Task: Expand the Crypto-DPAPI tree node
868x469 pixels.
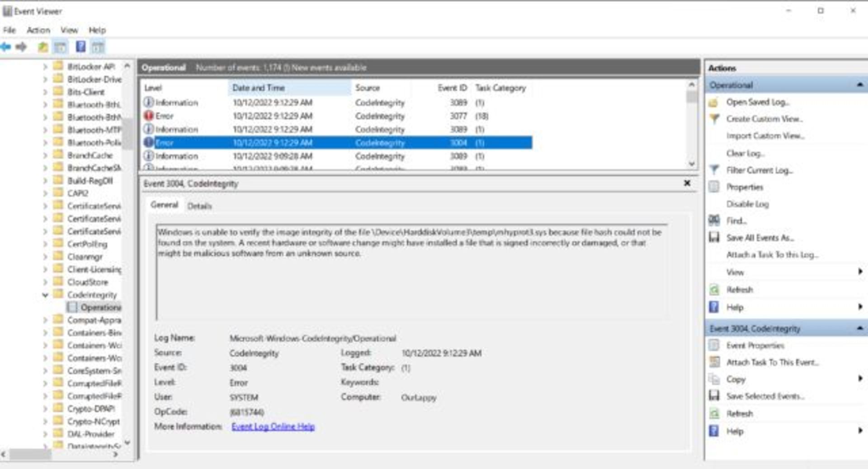Action: pos(45,409)
